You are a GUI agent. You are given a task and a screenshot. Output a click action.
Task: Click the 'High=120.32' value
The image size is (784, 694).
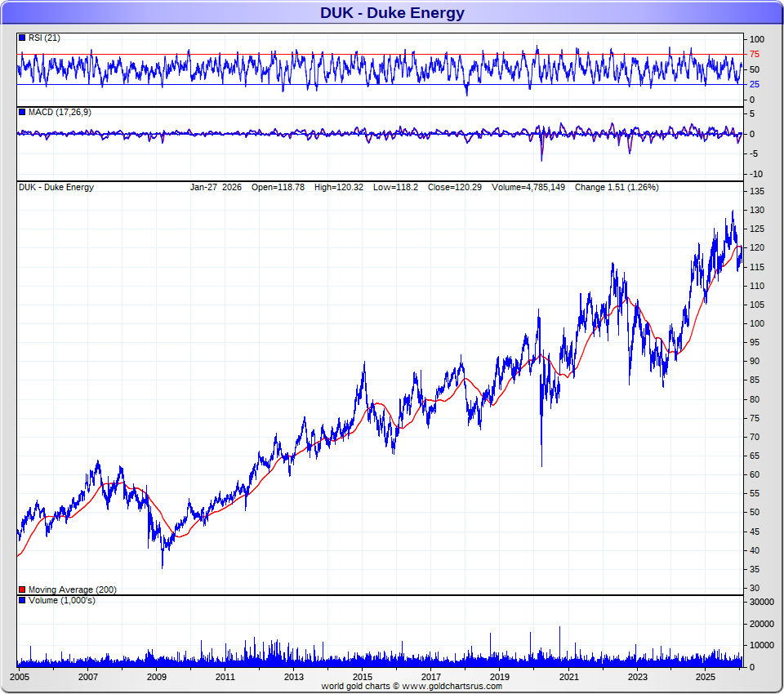click(339, 187)
